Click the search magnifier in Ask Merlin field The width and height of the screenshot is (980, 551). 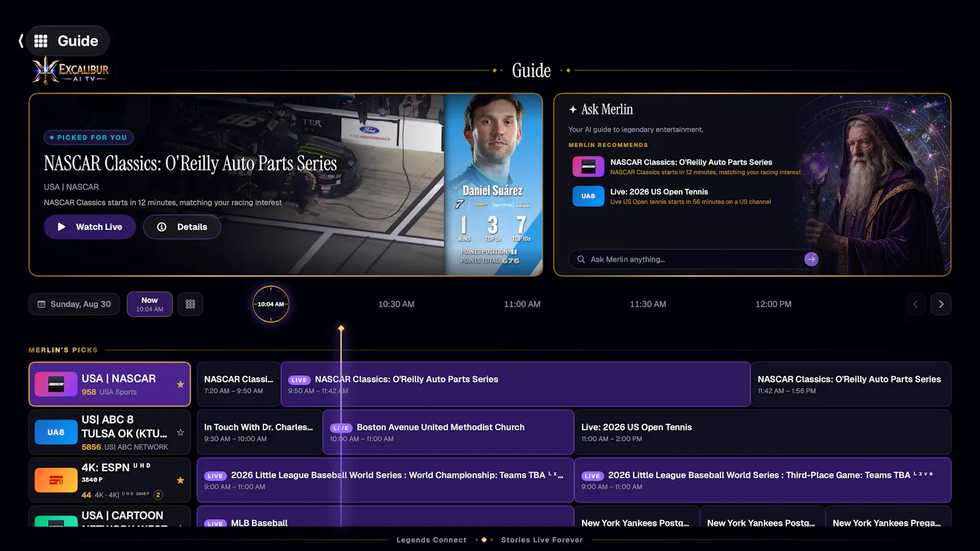[581, 260]
